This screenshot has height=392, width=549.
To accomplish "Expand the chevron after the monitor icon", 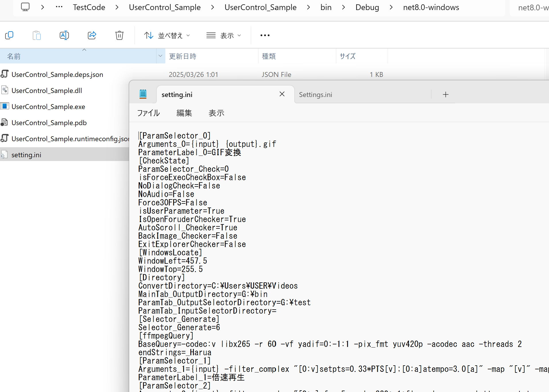I will pos(42,7).
